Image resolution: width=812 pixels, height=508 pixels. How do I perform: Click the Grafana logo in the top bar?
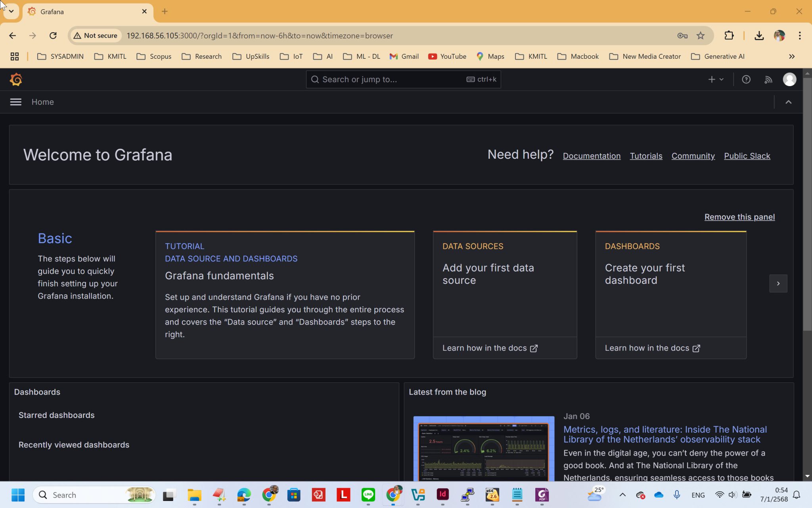pyautogui.click(x=16, y=79)
